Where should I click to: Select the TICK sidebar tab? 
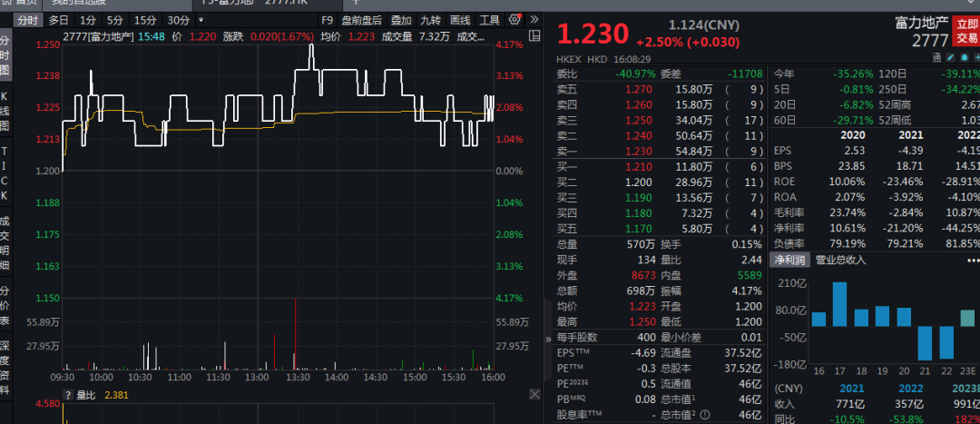tap(5, 173)
